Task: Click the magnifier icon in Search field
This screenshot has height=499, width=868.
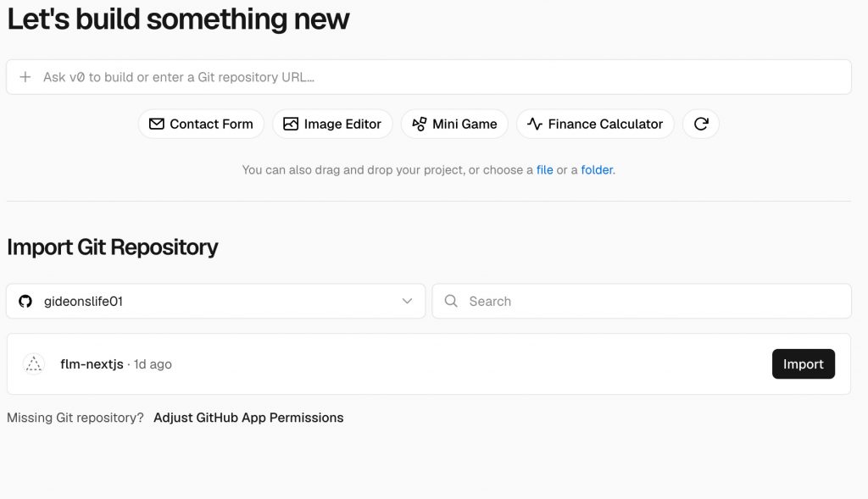Action: tap(451, 301)
